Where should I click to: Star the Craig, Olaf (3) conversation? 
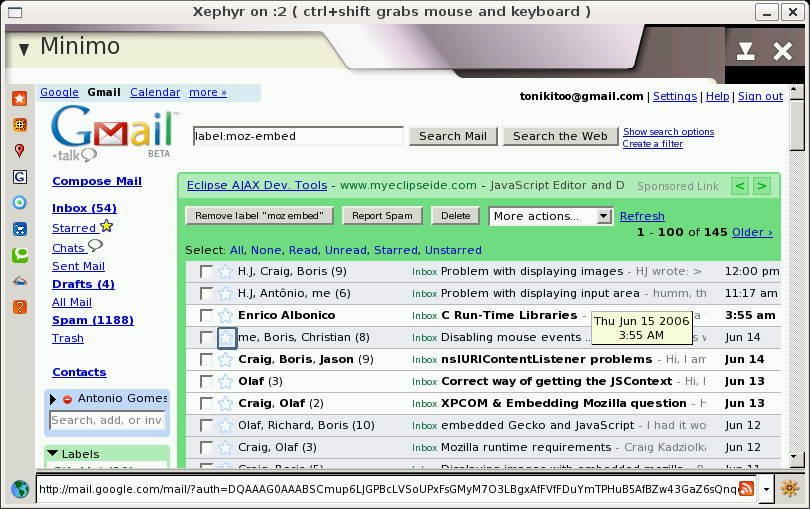(225, 448)
